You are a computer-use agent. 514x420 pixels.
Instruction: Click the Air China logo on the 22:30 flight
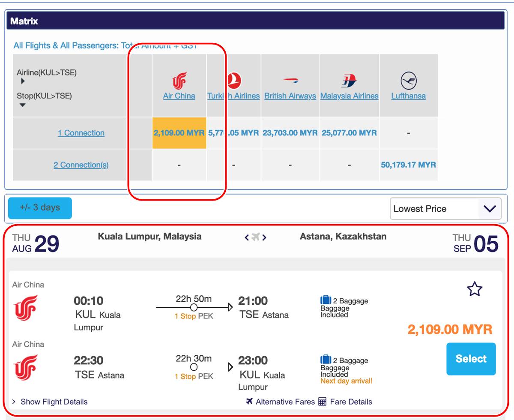tap(25, 367)
